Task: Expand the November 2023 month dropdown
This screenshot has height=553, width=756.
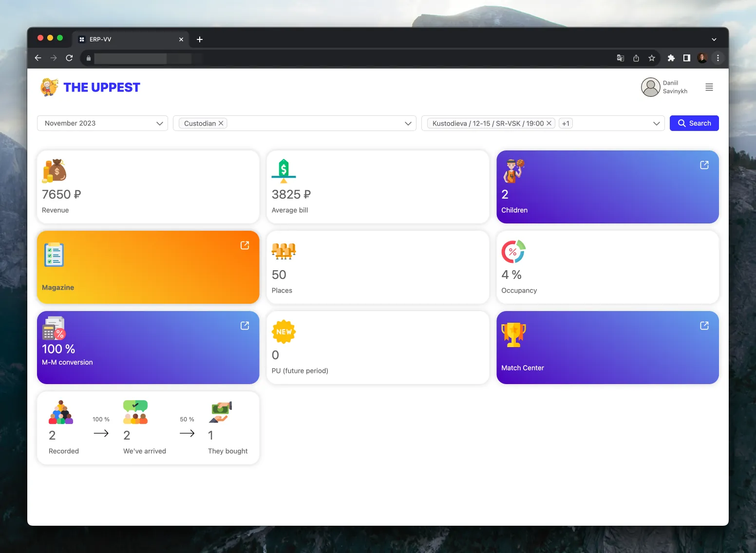Action: (159, 123)
